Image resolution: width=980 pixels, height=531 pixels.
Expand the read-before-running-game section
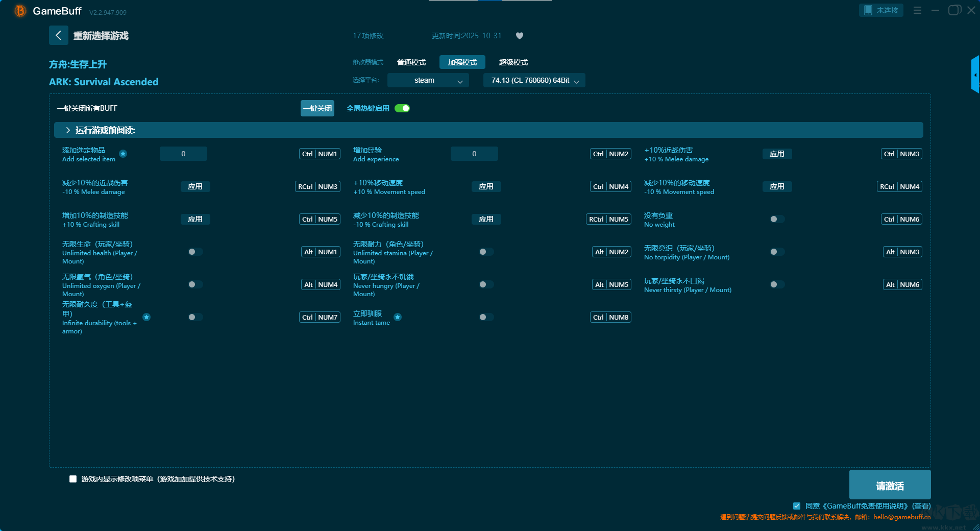click(x=488, y=130)
